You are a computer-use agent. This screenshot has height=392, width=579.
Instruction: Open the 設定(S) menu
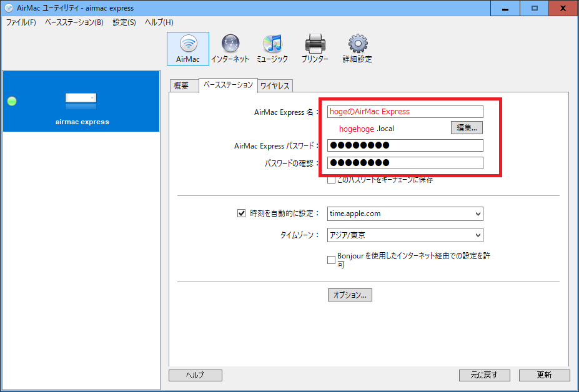click(124, 22)
